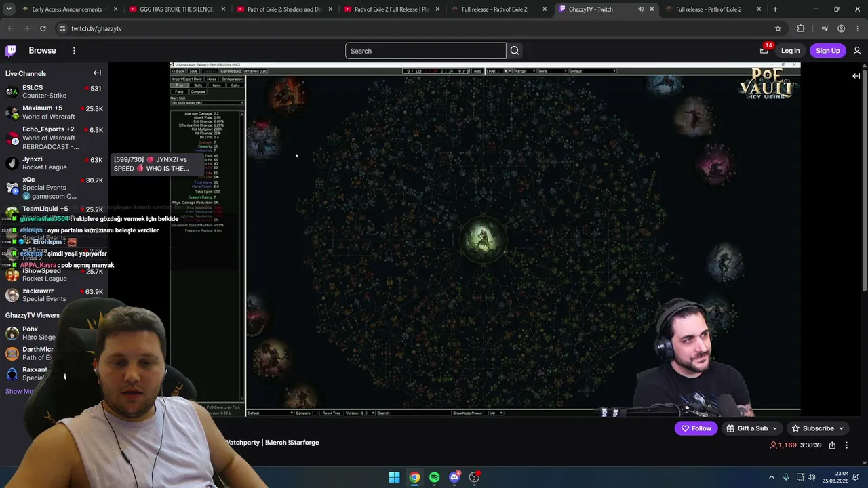Click the search magnifier button
Screen dimensions: 868x488
515,51
